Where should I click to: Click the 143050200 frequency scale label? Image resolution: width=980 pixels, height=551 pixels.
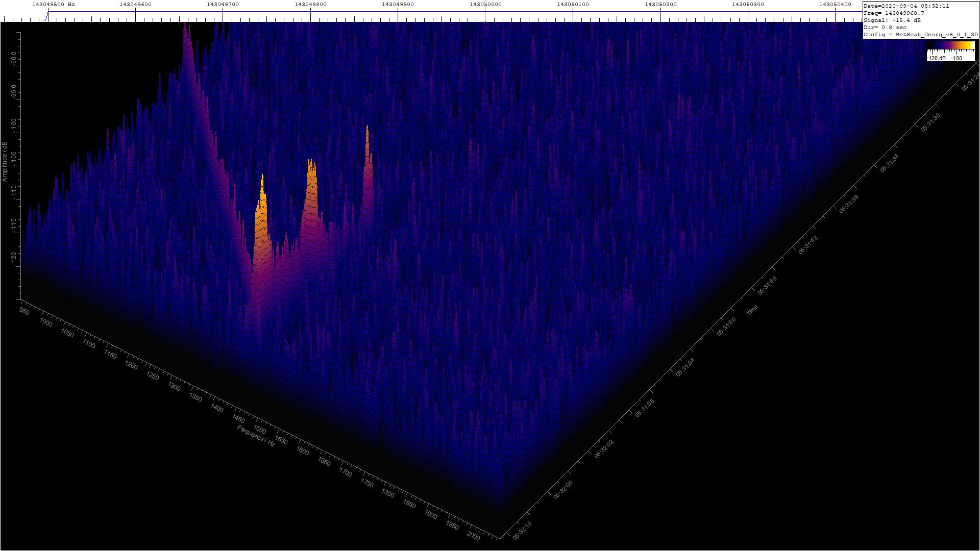click(x=660, y=5)
